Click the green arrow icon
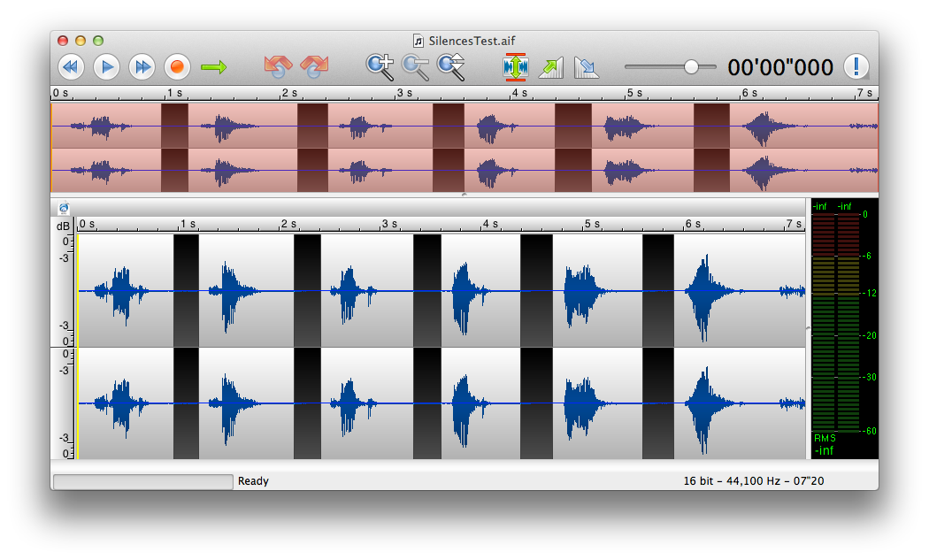Image resolution: width=929 pixels, height=560 pixels. [x=213, y=66]
